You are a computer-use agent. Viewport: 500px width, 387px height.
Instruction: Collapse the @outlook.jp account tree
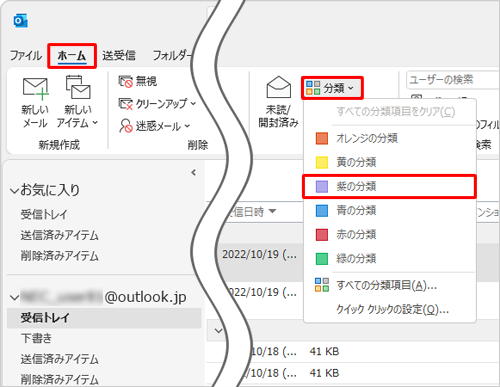(14, 297)
